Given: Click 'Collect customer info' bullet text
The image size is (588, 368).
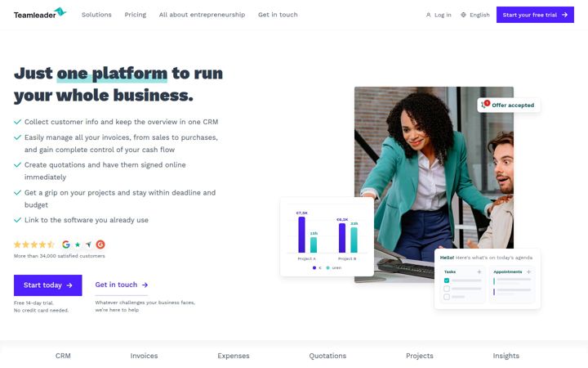Looking at the screenshot, I should pos(121,122).
